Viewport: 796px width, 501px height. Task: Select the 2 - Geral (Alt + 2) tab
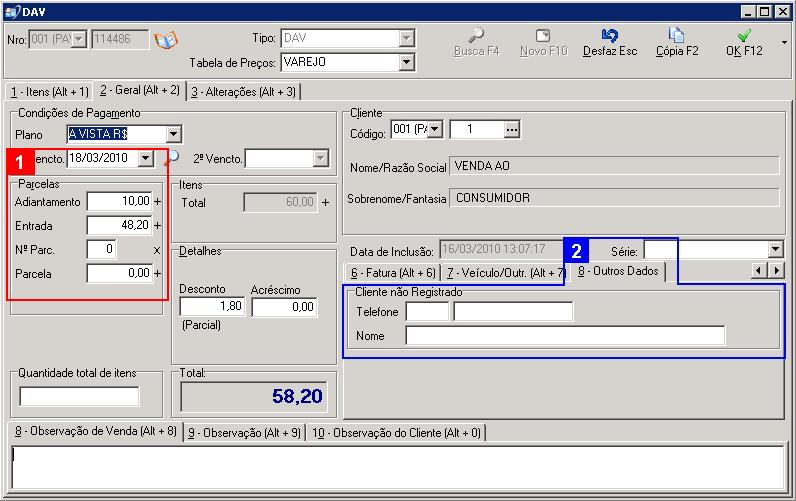click(x=140, y=90)
